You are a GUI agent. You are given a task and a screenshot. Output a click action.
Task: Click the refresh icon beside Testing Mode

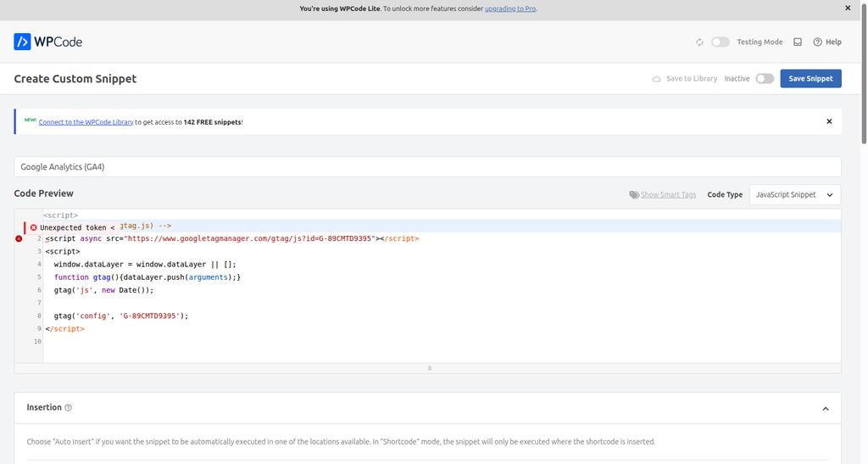(699, 42)
